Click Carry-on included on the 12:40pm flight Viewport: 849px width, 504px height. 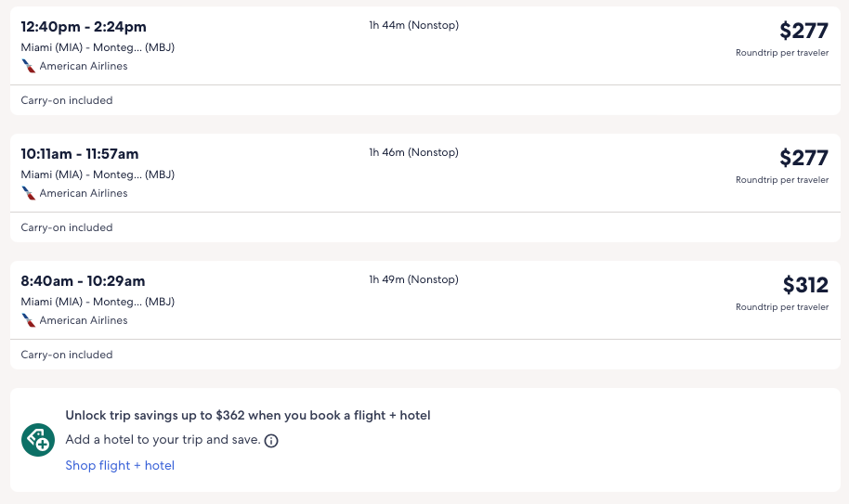coord(67,100)
